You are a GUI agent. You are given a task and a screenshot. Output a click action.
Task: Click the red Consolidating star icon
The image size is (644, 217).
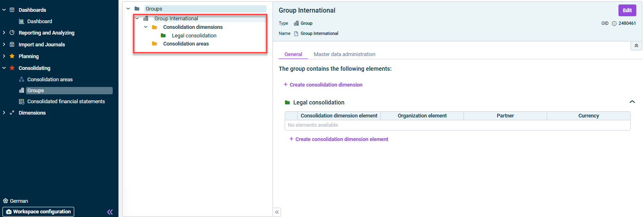pos(12,68)
